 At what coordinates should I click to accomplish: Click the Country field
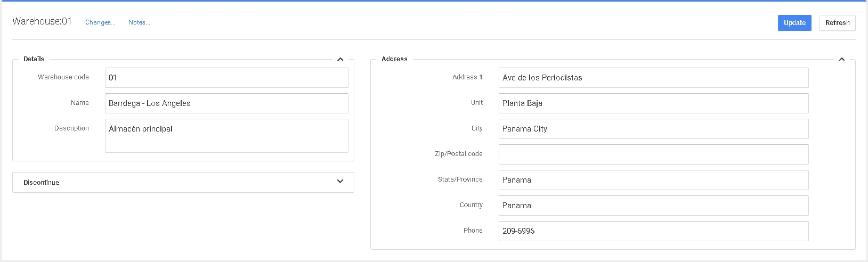click(653, 206)
